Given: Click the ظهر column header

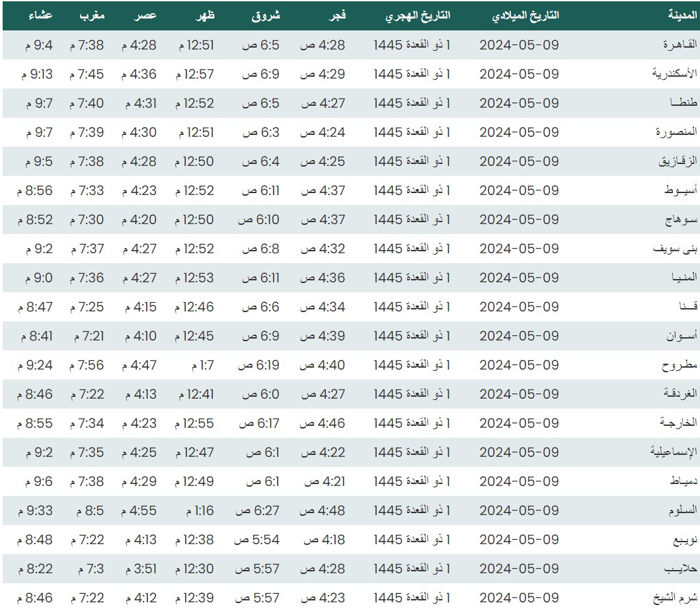Looking at the screenshot, I should click(x=205, y=15).
